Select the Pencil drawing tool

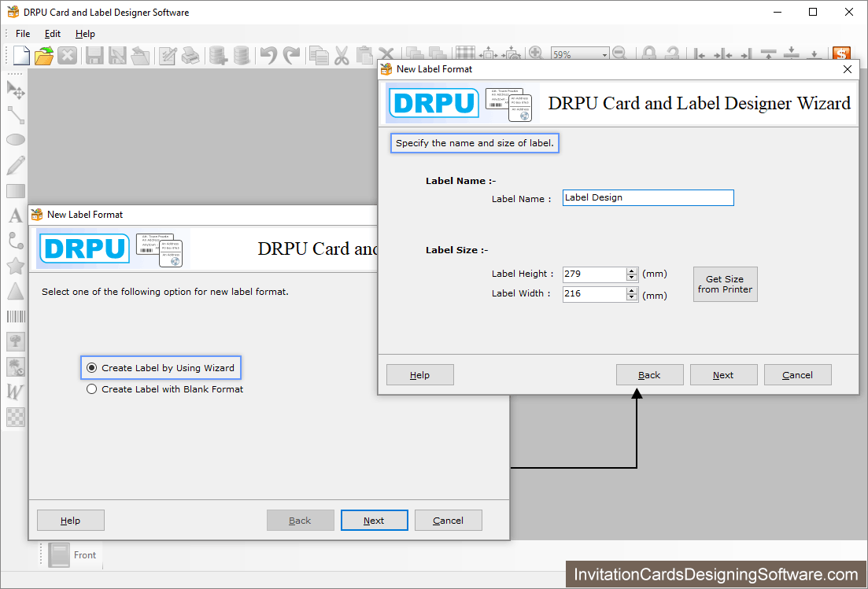point(16,165)
